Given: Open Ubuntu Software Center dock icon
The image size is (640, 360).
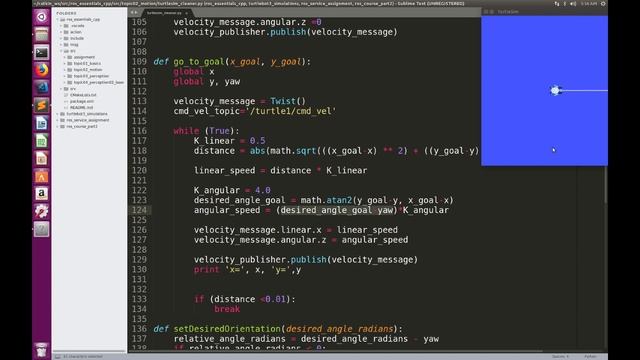Looking at the screenshot, I should click(41, 176).
